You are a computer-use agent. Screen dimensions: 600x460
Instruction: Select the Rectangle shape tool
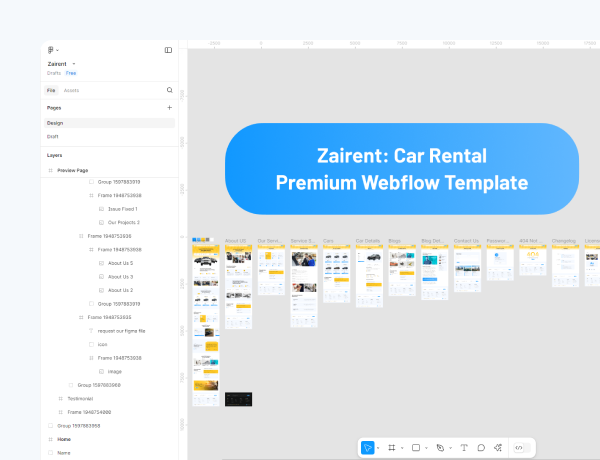tap(416, 447)
